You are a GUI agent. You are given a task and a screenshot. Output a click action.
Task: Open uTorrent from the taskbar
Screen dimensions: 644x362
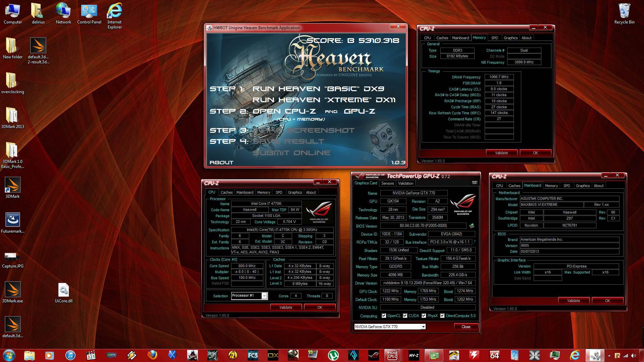pyautogui.click(x=333, y=355)
